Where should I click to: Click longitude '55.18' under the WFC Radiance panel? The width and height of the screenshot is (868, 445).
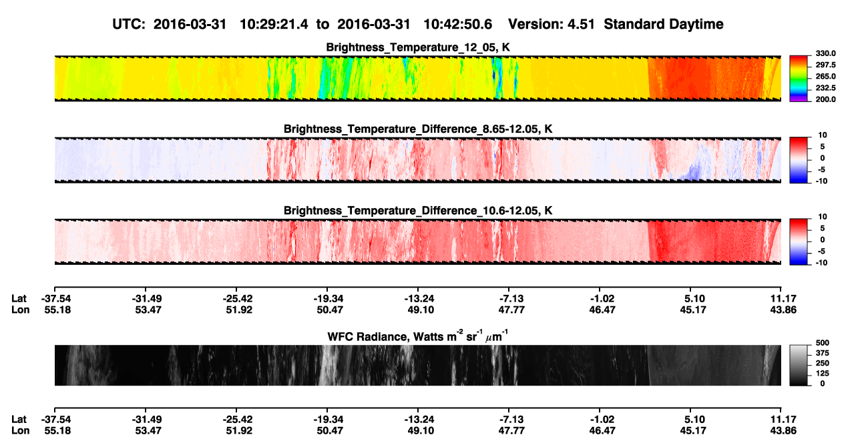pos(57,430)
